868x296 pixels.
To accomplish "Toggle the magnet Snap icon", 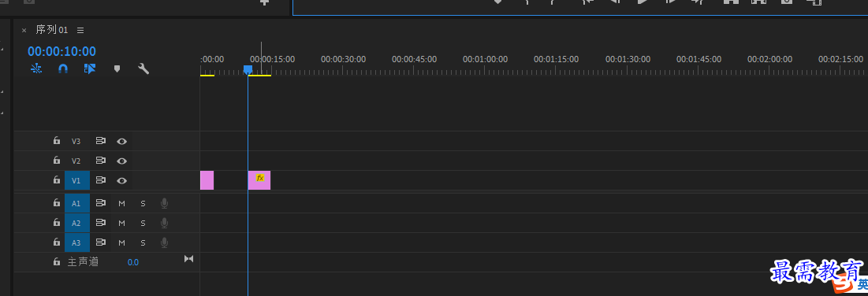I will click(63, 68).
